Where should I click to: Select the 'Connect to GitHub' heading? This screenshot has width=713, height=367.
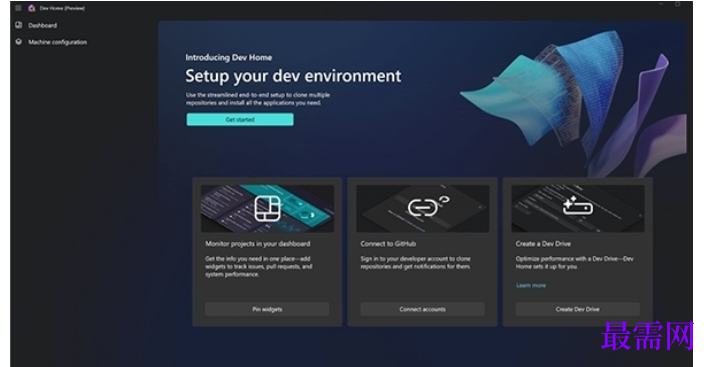pyautogui.click(x=388, y=244)
